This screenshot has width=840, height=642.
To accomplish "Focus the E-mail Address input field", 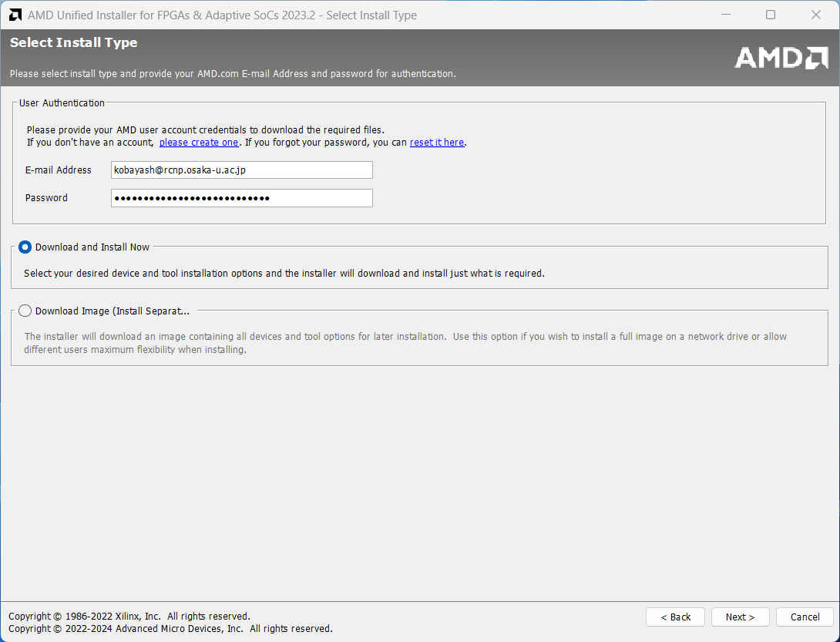I will [241, 170].
